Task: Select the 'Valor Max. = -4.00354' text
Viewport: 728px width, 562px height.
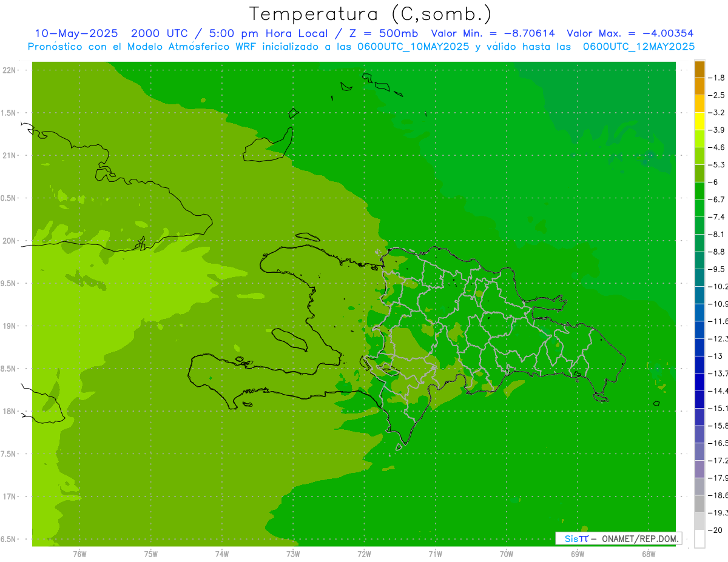Action: tap(630, 33)
